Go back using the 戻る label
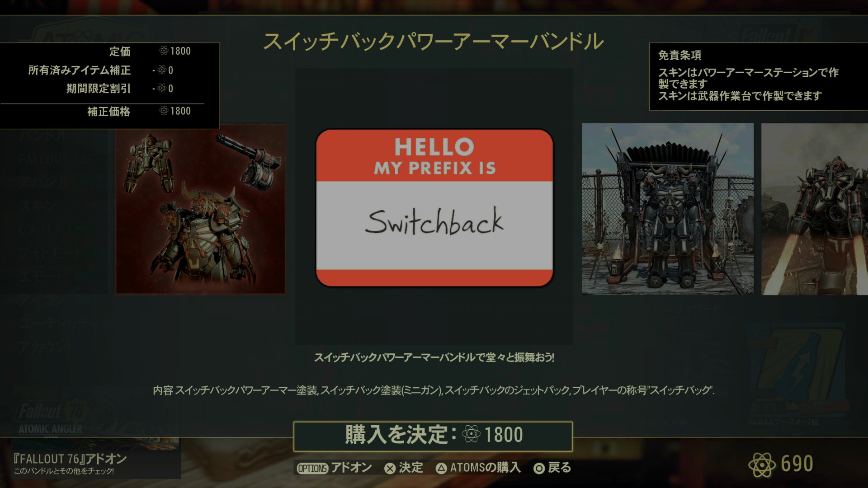 tap(559, 468)
